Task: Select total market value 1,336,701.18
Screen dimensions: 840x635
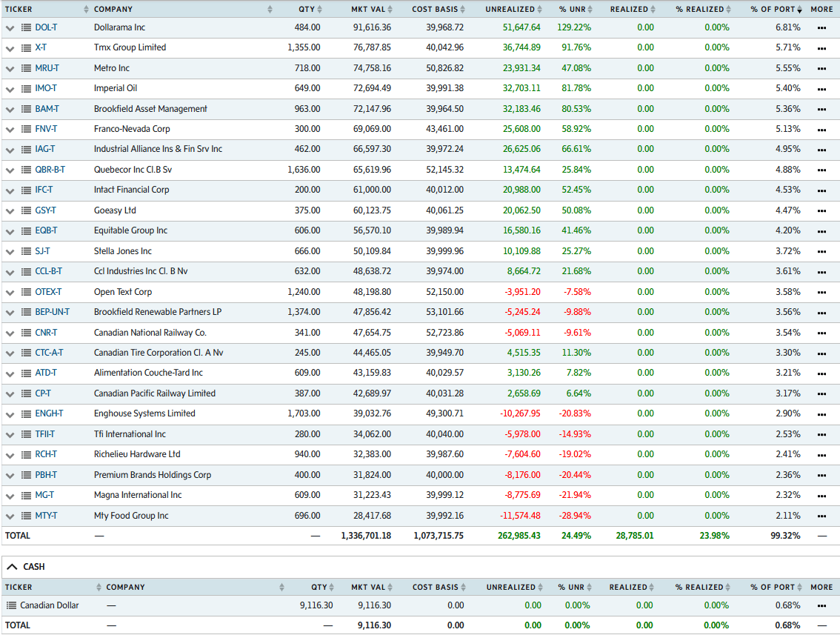Action: coord(366,536)
